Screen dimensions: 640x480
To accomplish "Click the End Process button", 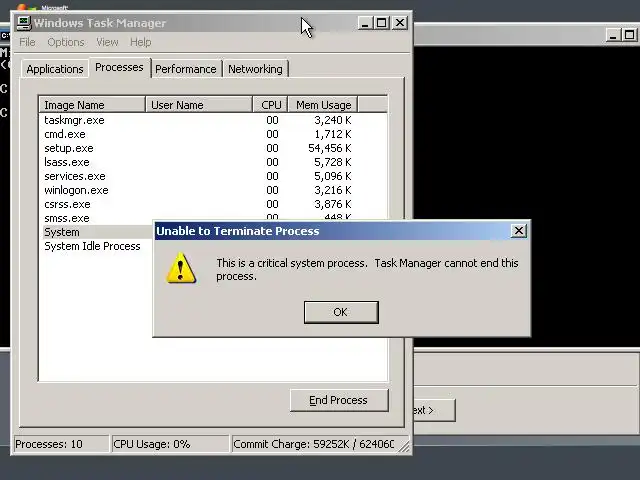I will (339, 400).
